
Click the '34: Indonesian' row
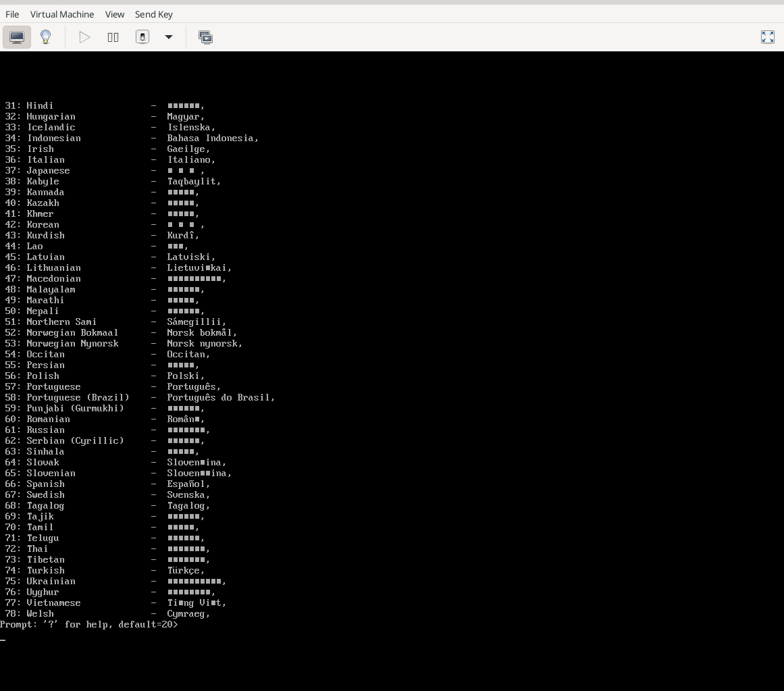(132, 138)
